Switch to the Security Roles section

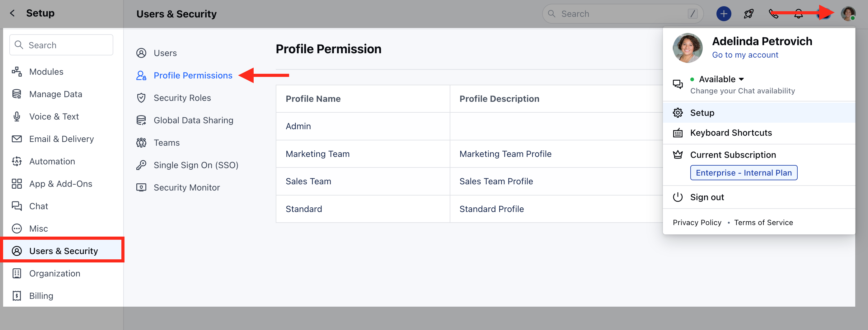pos(182,98)
